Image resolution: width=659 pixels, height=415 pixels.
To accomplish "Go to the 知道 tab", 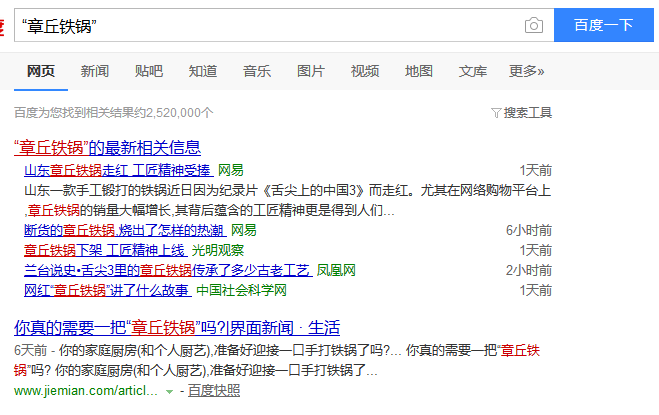I will click(203, 71).
